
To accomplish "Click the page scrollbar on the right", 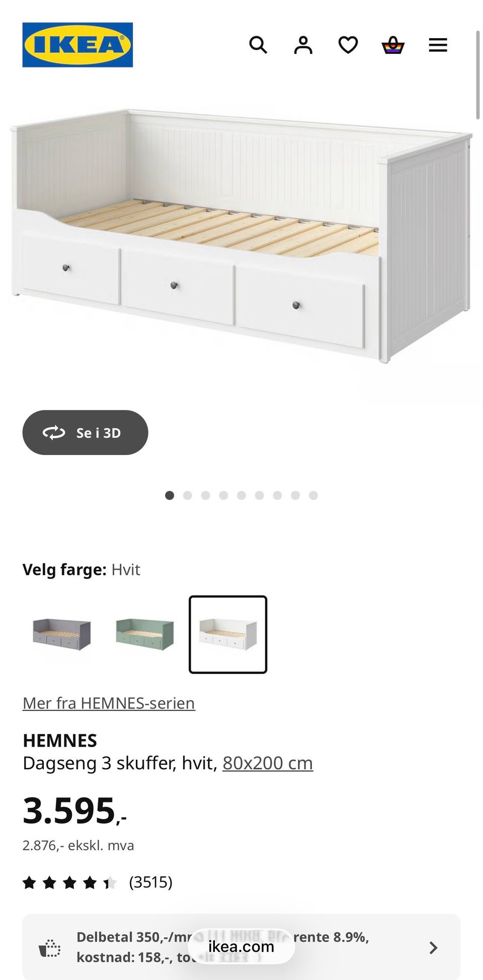I will click(478, 75).
